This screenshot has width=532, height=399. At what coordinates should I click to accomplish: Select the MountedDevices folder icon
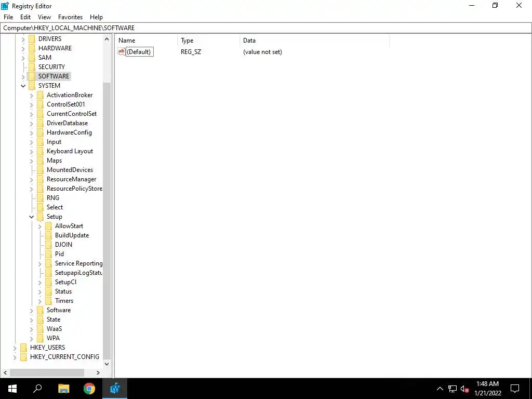click(40, 170)
